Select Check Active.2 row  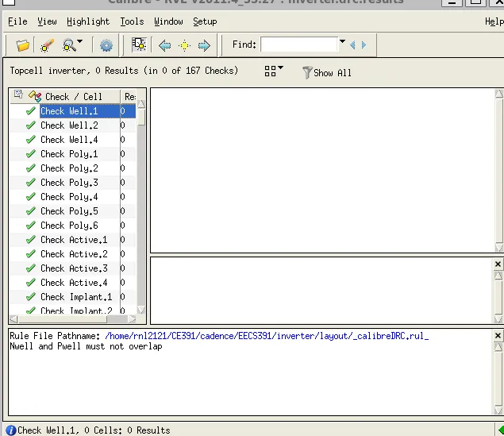(73, 254)
